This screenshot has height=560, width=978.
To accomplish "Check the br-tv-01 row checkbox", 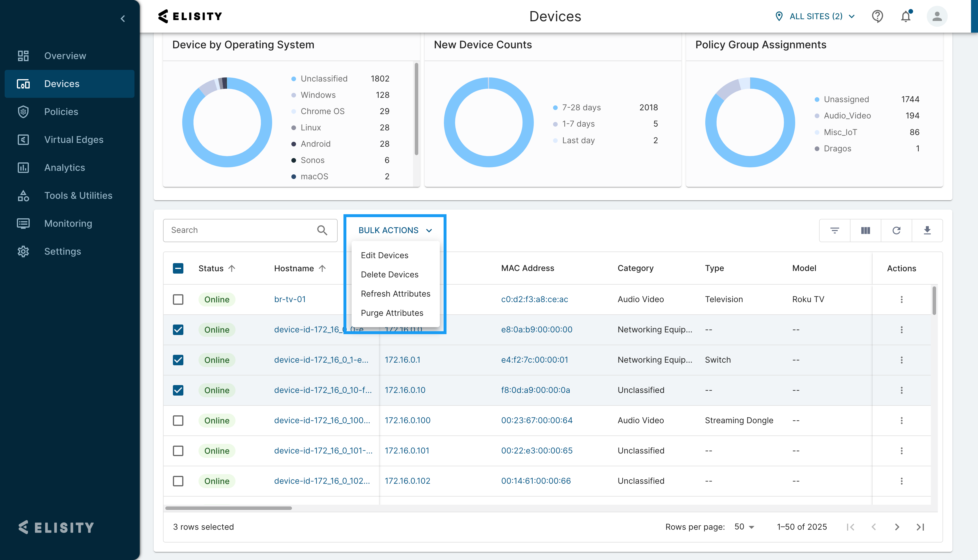I will coord(178,299).
